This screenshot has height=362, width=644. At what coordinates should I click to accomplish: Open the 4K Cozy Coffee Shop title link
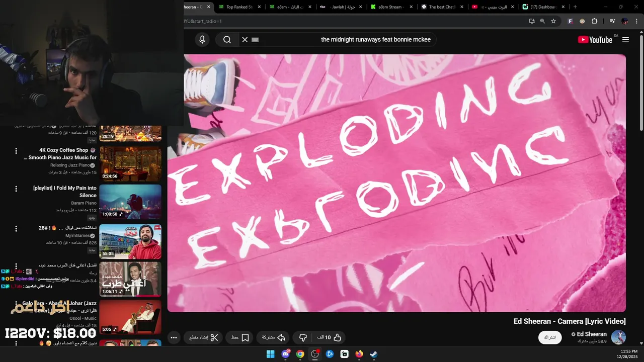[60, 154]
